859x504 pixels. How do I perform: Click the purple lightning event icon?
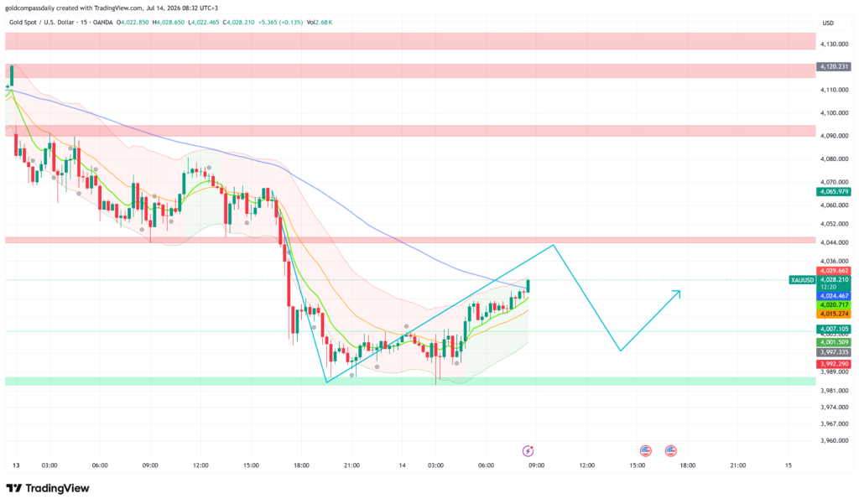[528, 451]
